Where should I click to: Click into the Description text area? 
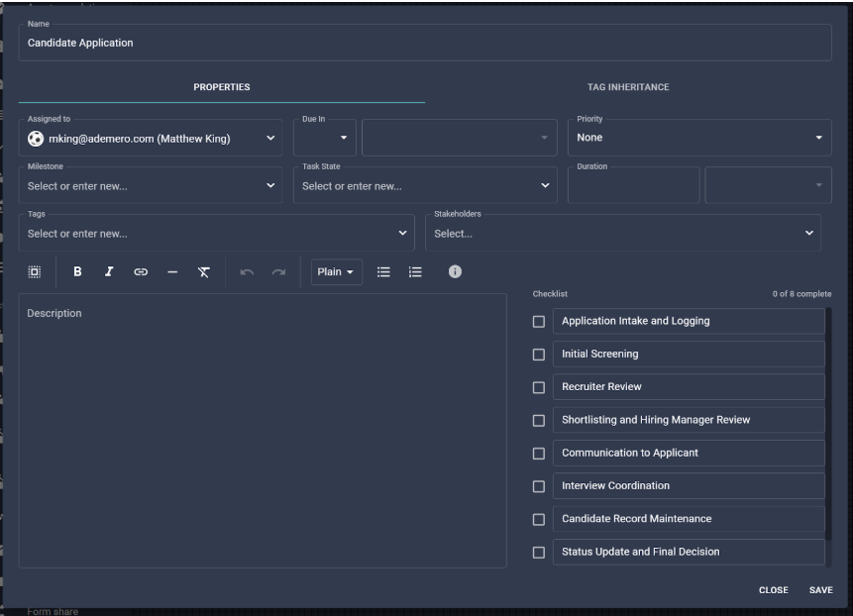pos(263,431)
